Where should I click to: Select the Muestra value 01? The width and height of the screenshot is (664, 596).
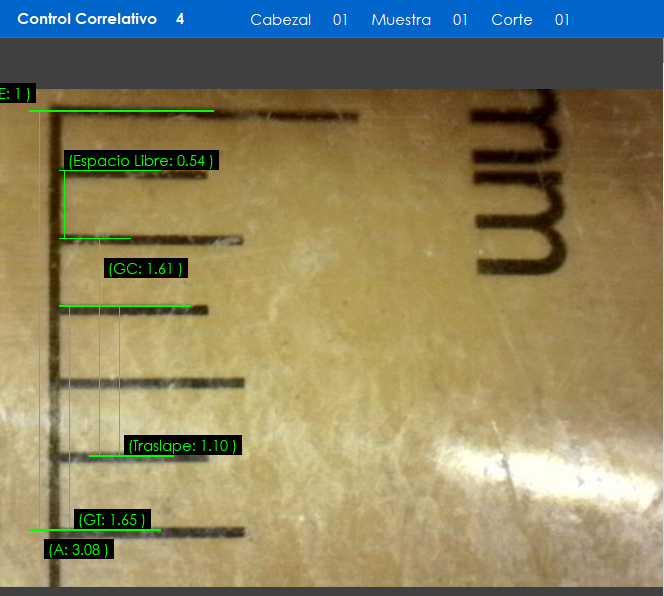coord(460,20)
